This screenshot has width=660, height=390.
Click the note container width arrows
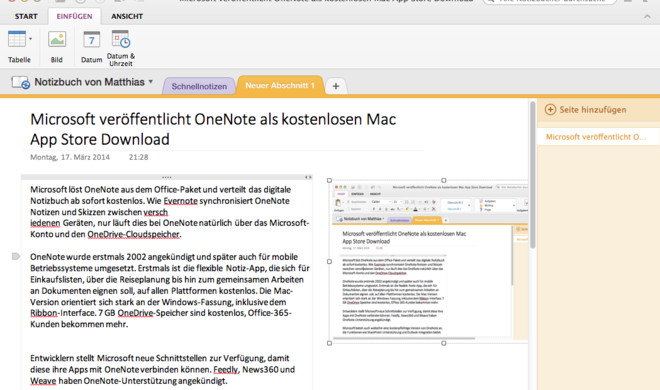coord(308,177)
